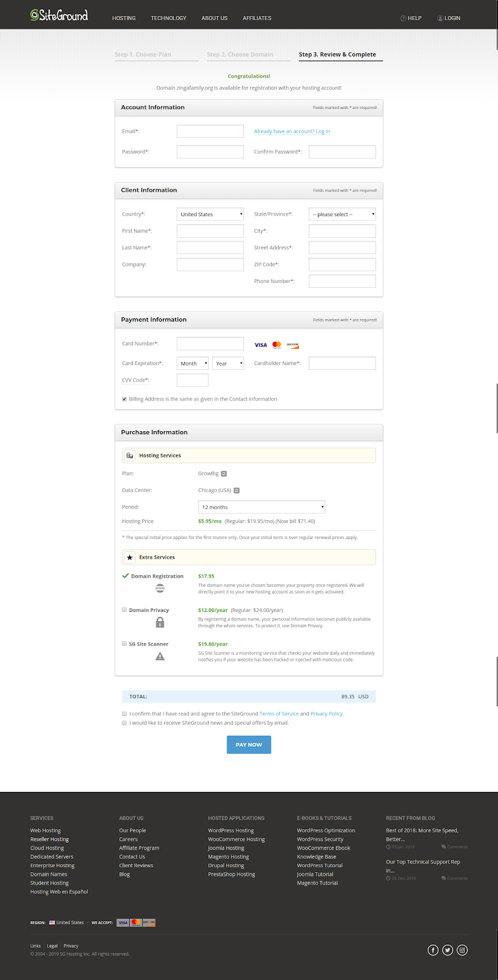Click the City input field
Screen dimensions: 498x980
pos(342,231)
